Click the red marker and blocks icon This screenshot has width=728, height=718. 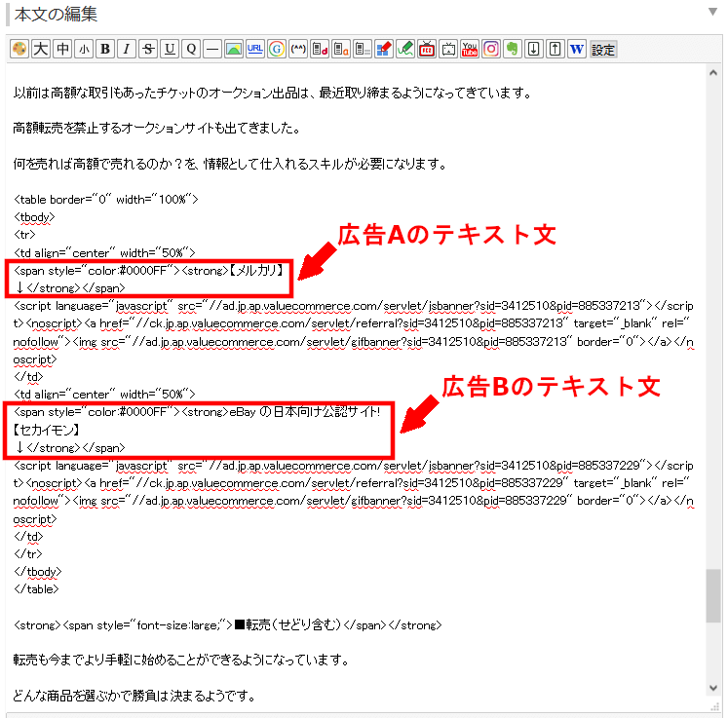click(384, 49)
